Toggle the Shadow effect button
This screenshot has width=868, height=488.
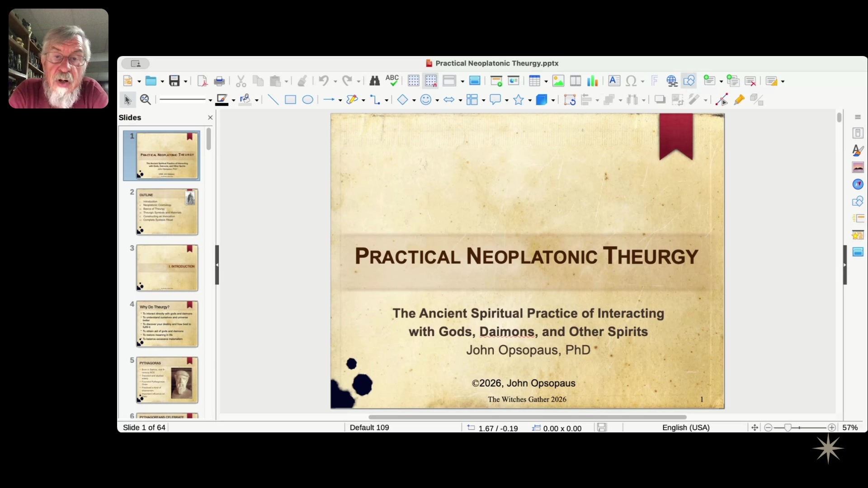660,100
